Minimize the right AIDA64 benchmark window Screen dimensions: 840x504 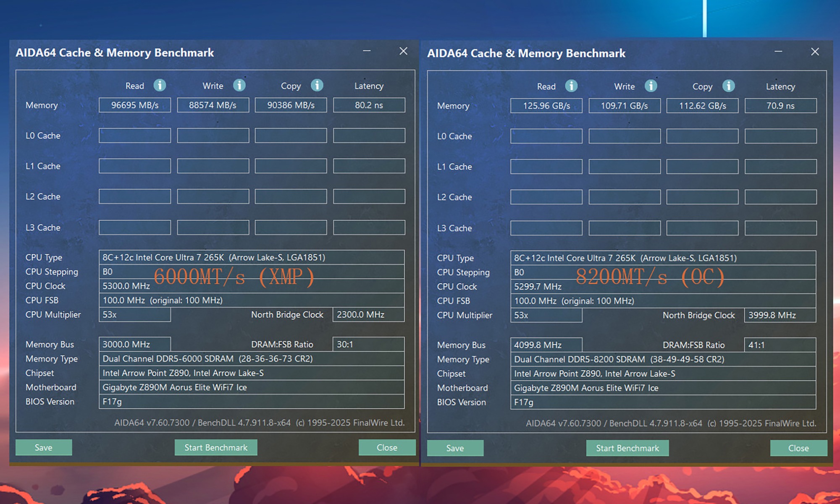point(778,52)
